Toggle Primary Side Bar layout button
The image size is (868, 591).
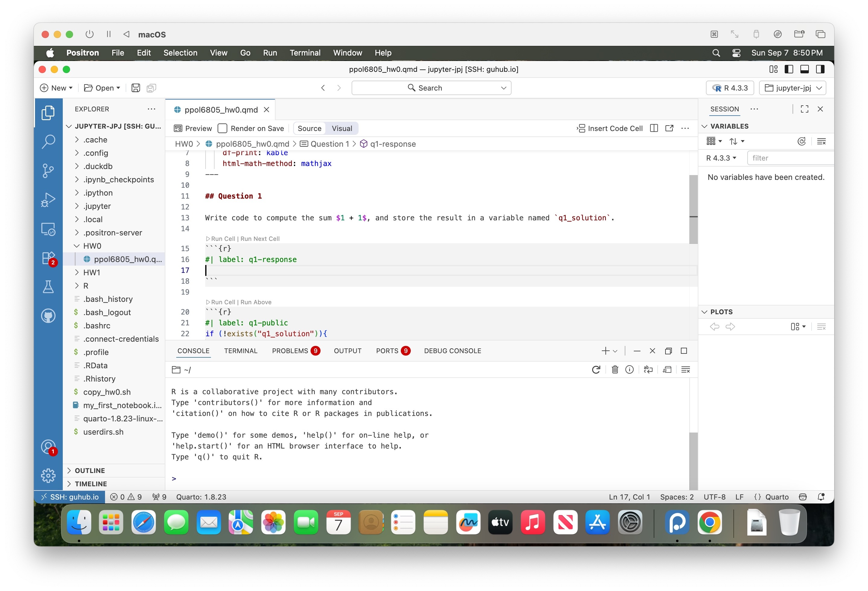(x=789, y=69)
